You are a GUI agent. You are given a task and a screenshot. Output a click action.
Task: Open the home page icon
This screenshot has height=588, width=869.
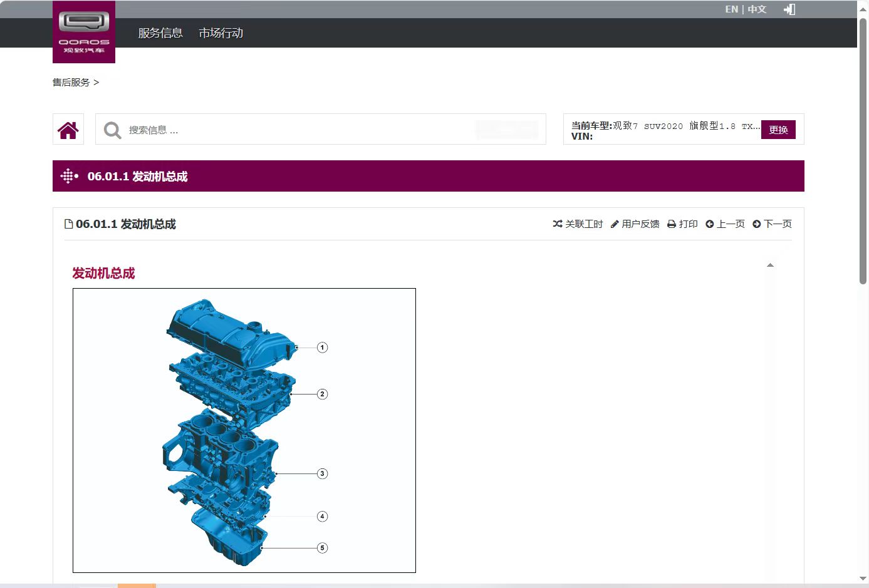tap(68, 130)
